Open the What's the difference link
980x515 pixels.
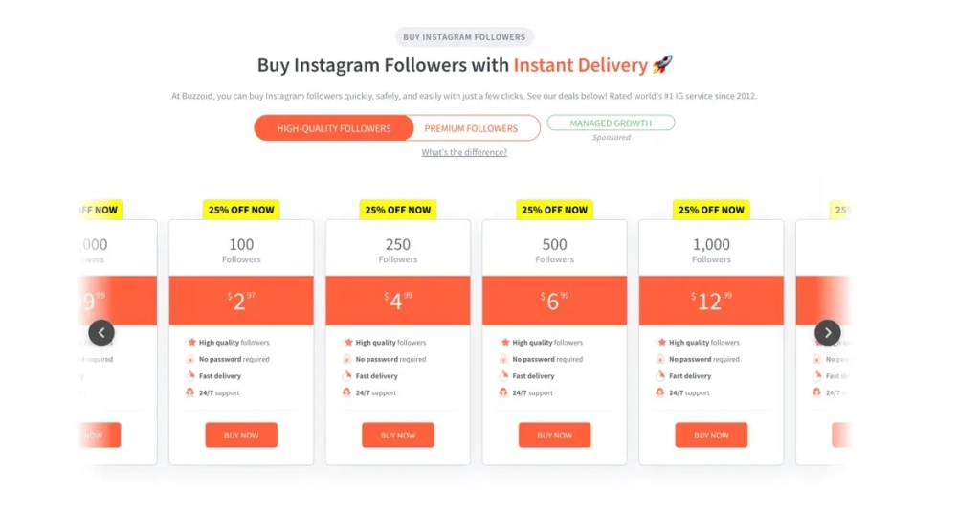464,152
